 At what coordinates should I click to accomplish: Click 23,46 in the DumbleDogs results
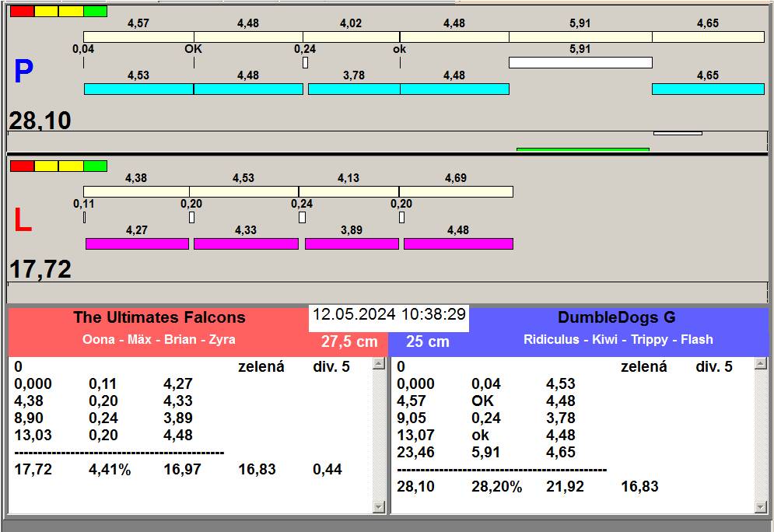415,453
